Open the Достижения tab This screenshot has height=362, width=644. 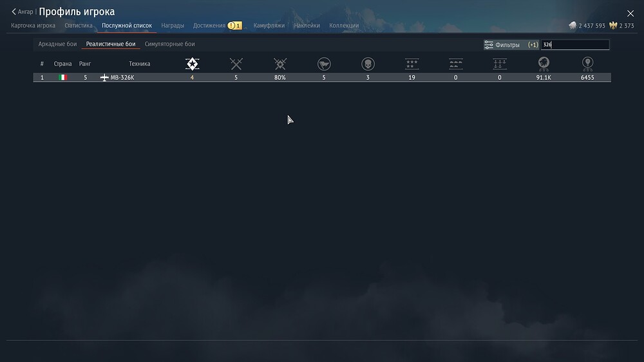pyautogui.click(x=209, y=26)
